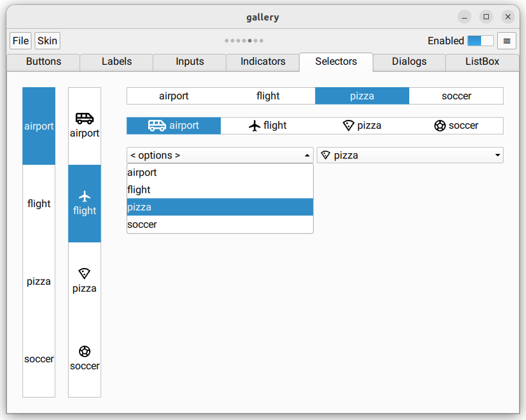Viewport: 526px width, 420px height.
Task: Pick soccer from the dropdown list
Action: [x=220, y=224]
